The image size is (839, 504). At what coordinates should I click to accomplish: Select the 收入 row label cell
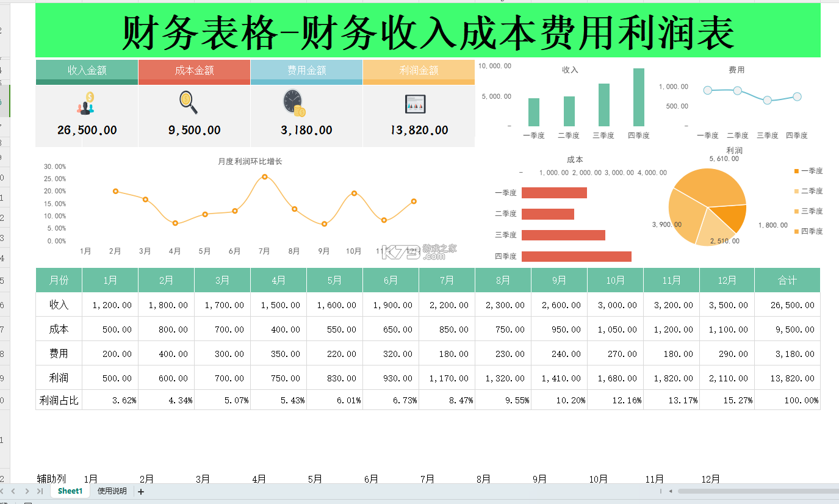[x=59, y=304]
